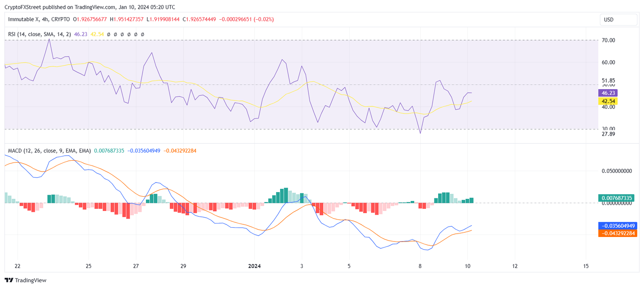Click the yellow 42.54 SMA price flag
Image resolution: width=644 pixels, height=288 pixels.
click(x=608, y=101)
